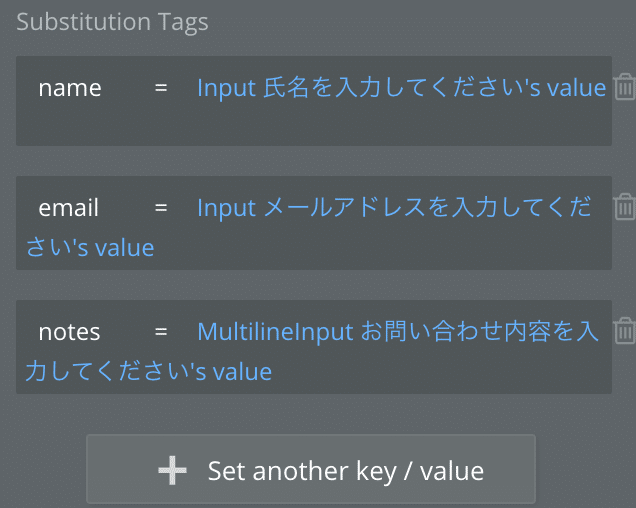This screenshot has height=508, width=636.
Task: Click the equals sign in name row
Action: point(161,88)
